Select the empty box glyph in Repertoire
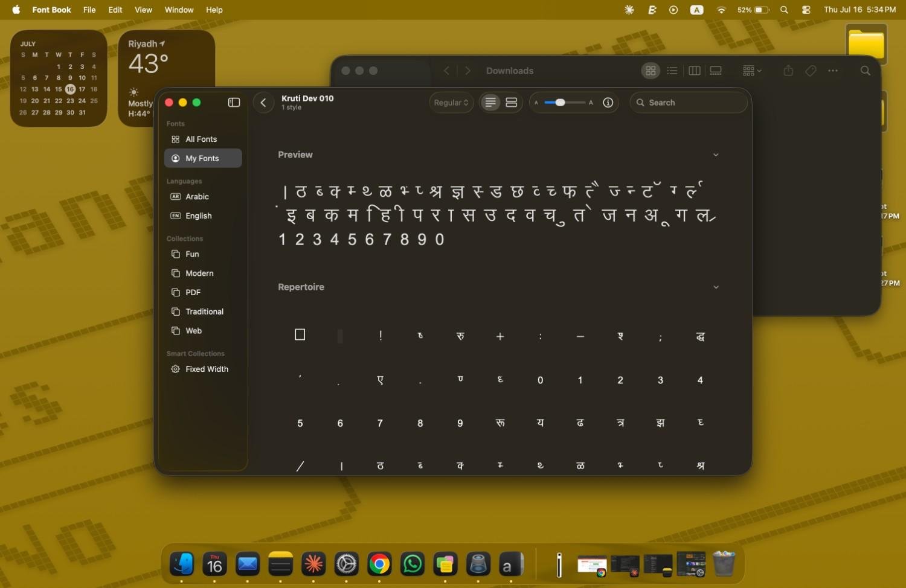 [300, 334]
